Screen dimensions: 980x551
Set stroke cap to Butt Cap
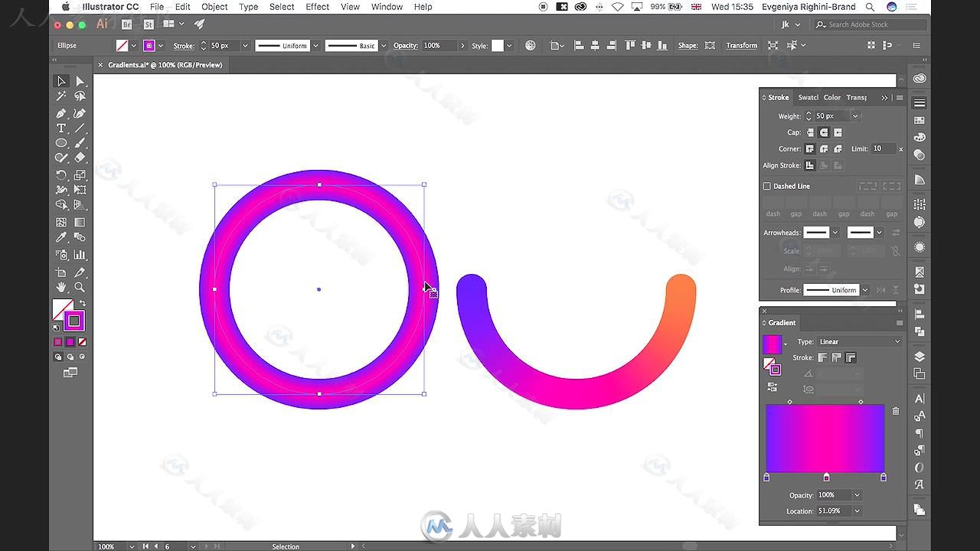(810, 132)
